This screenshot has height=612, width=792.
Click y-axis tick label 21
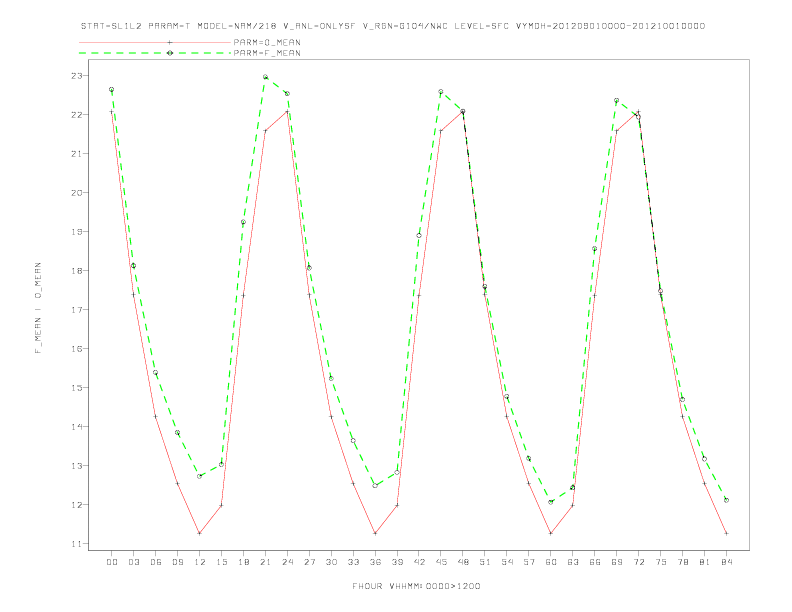coord(76,154)
